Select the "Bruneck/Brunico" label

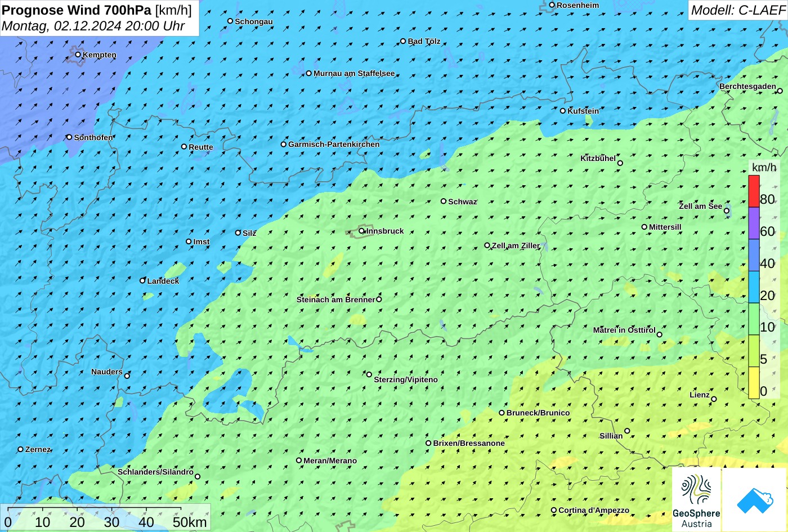[x=538, y=413]
